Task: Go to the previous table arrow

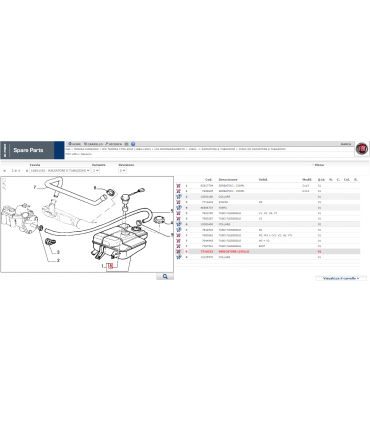Action: tap(5, 170)
